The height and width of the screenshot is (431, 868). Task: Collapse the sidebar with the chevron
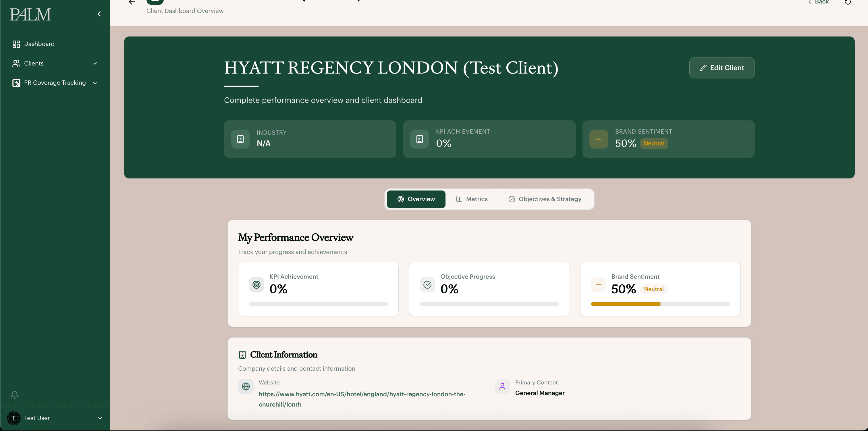click(x=99, y=14)
